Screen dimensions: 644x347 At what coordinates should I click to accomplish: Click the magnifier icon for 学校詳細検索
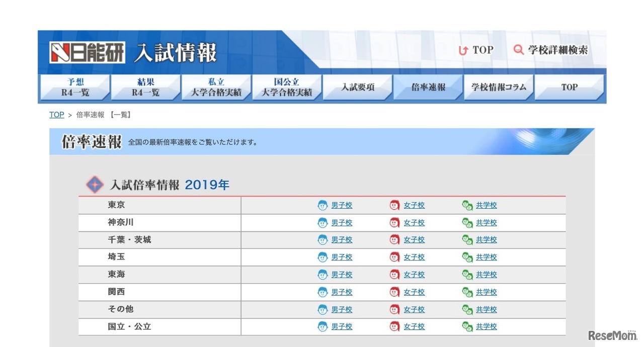pyautogui.click(x=519, y=50)
